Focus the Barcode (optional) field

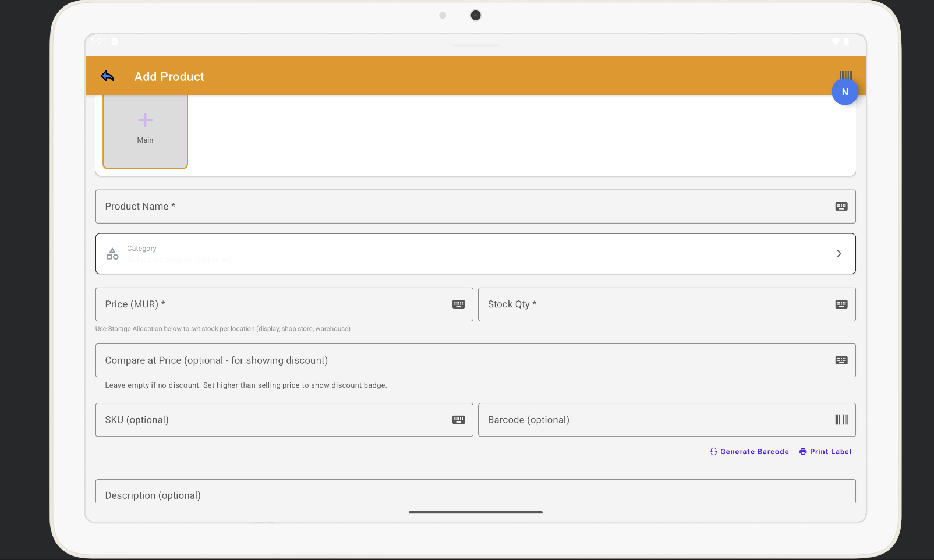click(667, 420)
